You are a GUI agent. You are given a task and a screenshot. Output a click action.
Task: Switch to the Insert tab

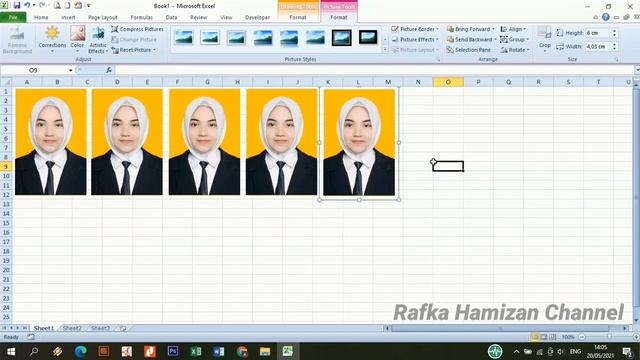tap(68, 17)
